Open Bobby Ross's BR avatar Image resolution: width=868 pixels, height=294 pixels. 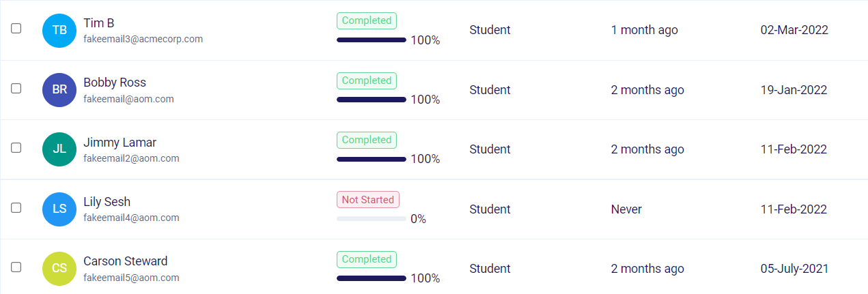pyautogui.click(x=59, y=90)
